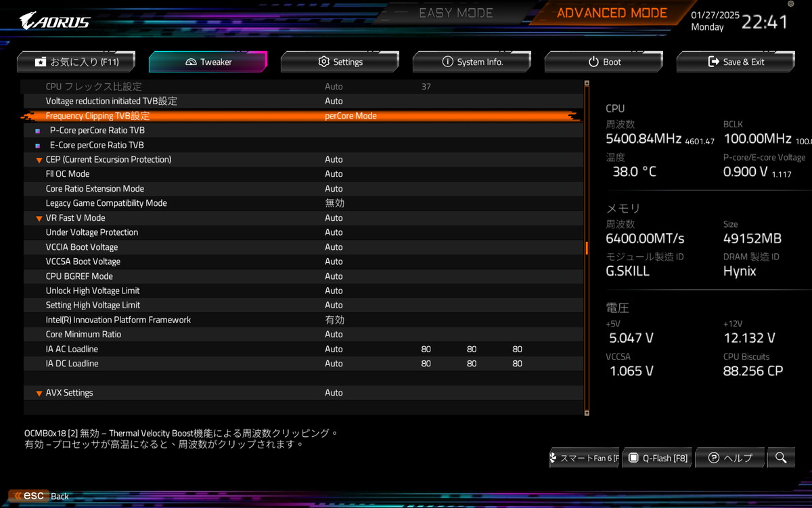
Task: Expand CEP (Current Excursion Protection) triangle
Action: 39,160
